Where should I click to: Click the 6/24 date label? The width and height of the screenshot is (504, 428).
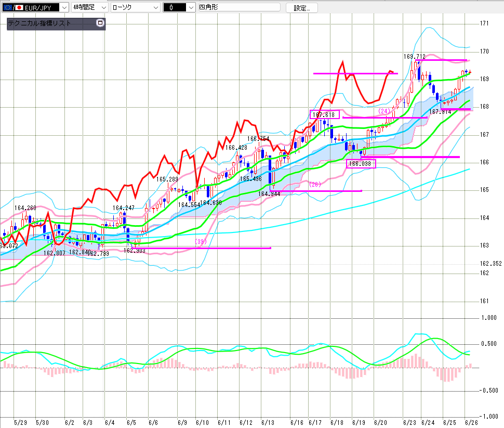(x=428, y=422)
